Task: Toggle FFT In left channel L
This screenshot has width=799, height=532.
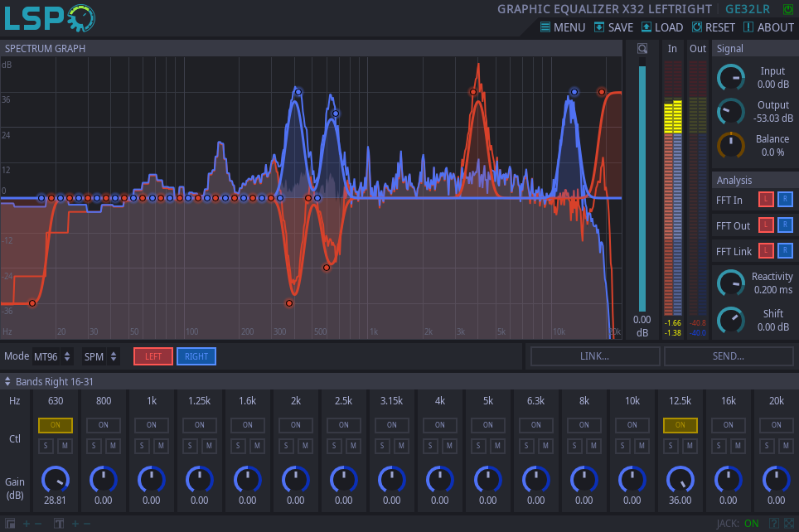Action: pyautogui.click(x=766, y=200)
